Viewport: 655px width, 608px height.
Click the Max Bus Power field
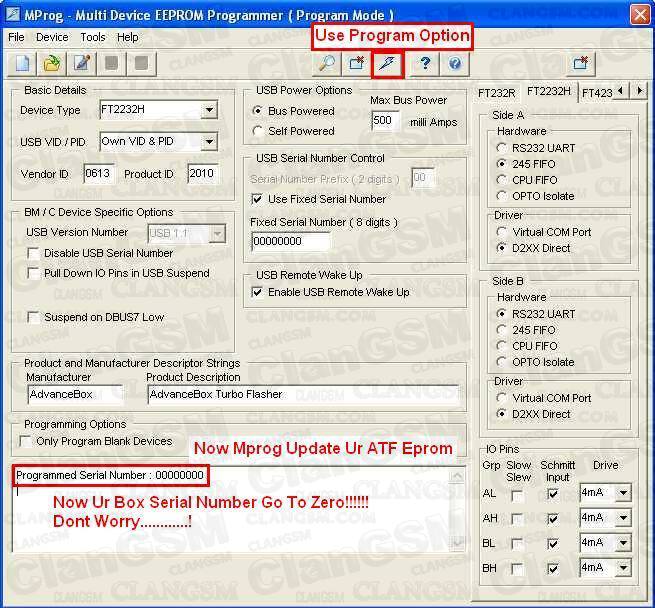point(386,121)
